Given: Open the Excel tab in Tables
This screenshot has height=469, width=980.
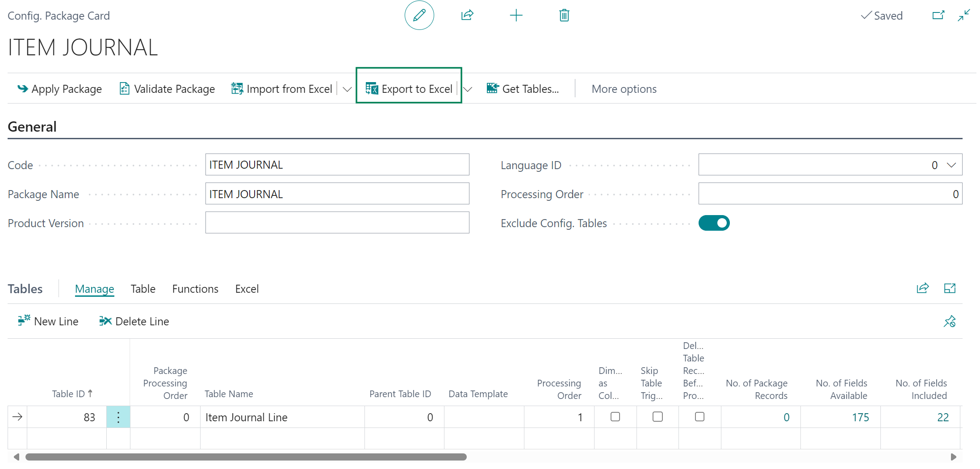Looking at the screenshot, I should (x=247, y=289).
